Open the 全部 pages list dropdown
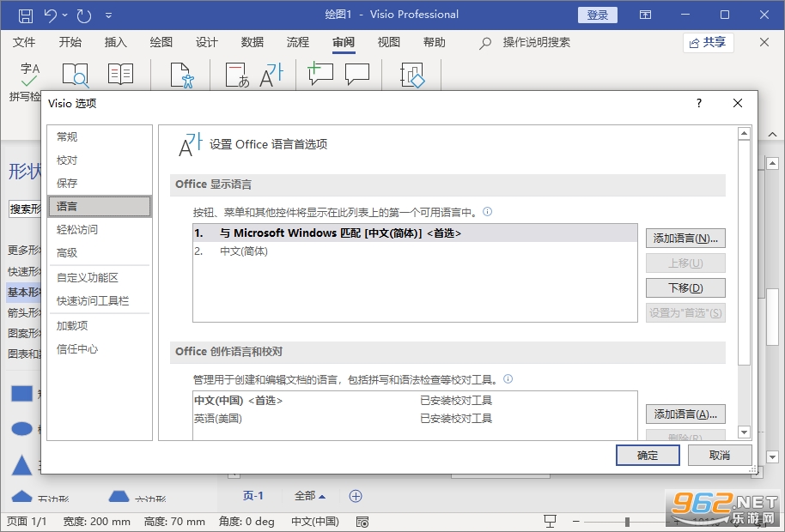Viewport: 785px width, 532px height. [310, 495]
